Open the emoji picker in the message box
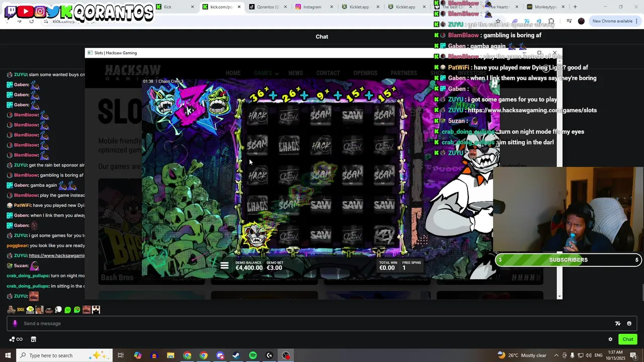Screen dimensions: 644x362 click(629, 323)
